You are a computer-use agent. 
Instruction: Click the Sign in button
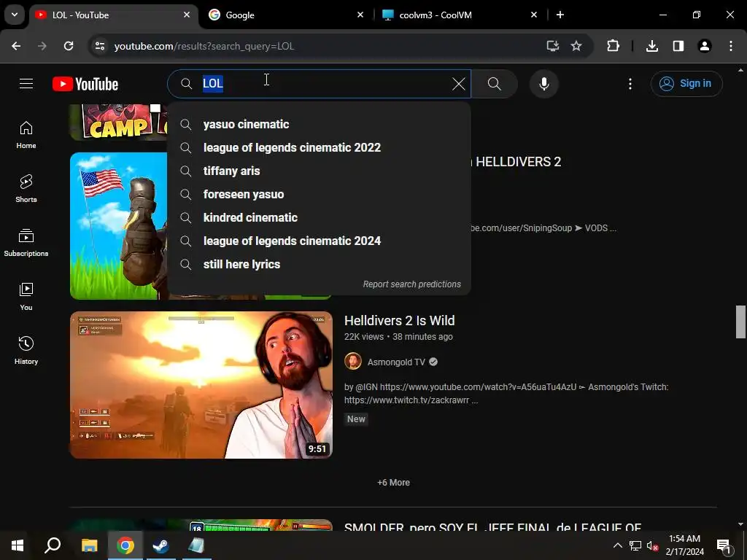coord(686,84)
